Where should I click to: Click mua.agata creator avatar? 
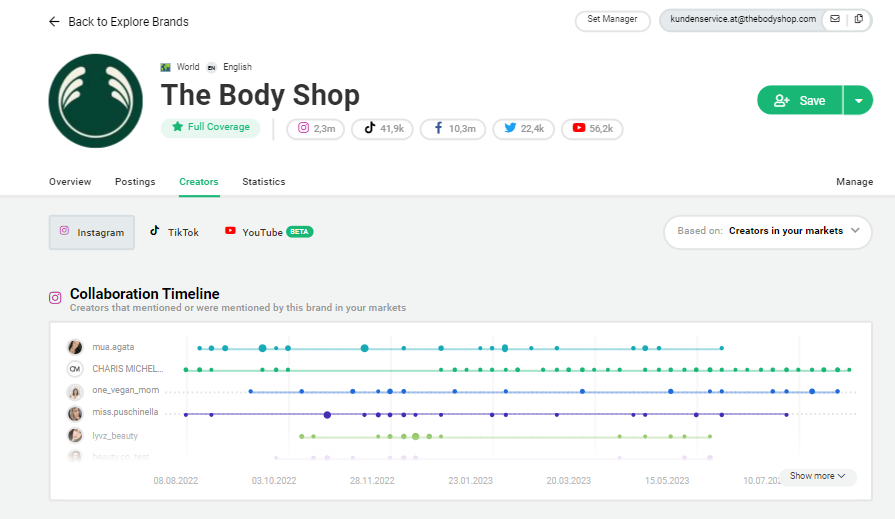click(75, 347)
